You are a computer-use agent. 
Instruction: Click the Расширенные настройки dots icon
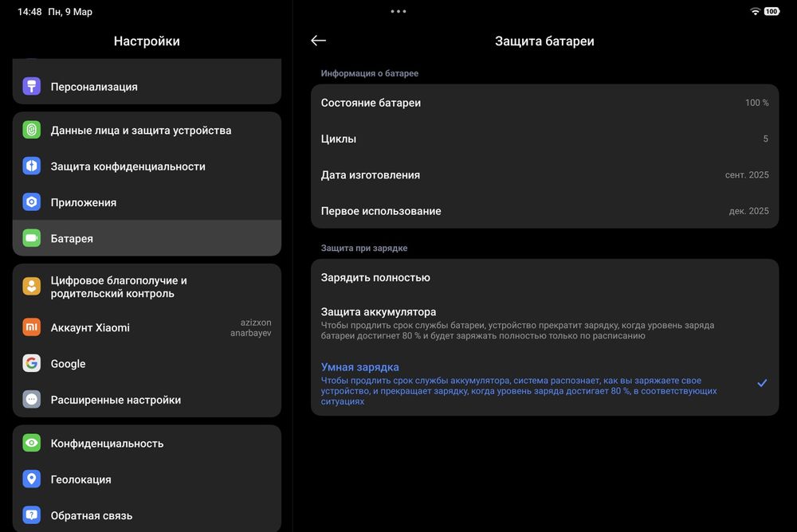[32, 399]
